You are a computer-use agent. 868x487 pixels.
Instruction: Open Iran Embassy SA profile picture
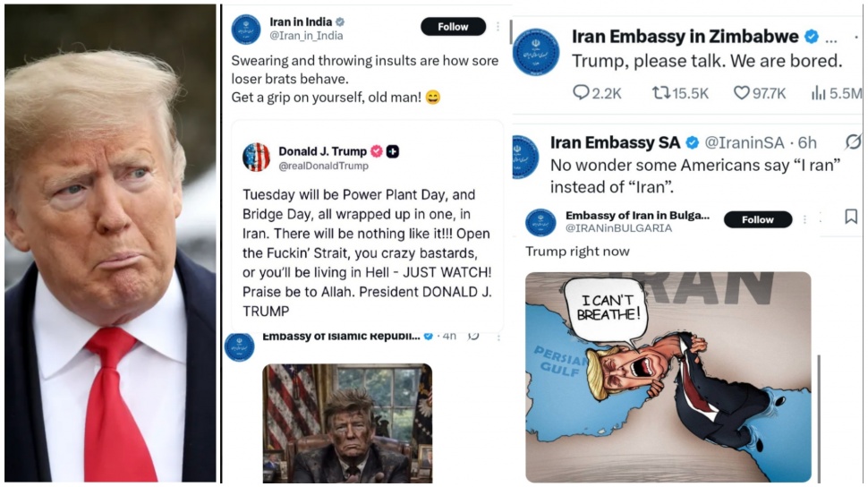(525, 156)
